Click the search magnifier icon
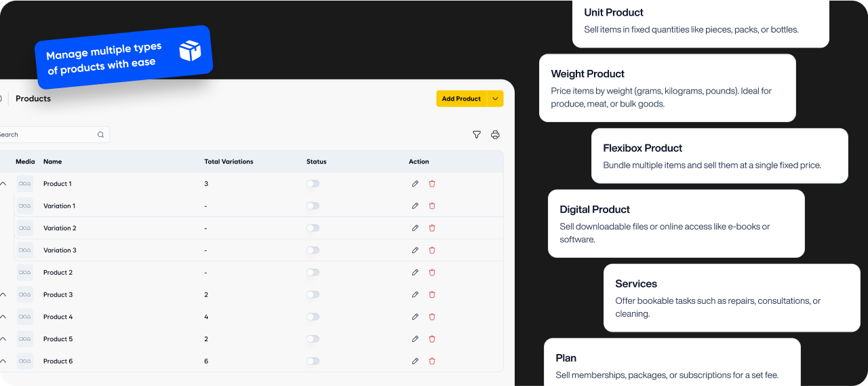The width and height of the screenshot is (868, 386). tap(100, 135)
